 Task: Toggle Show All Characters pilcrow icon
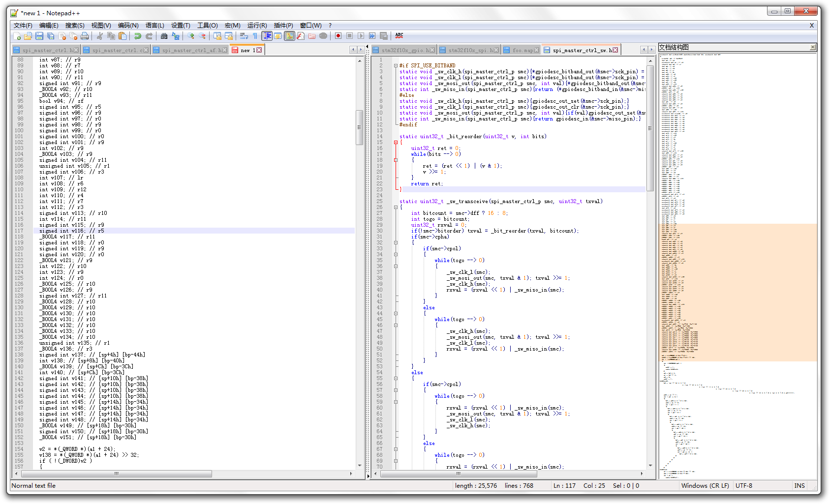click(x=255, y=36)
